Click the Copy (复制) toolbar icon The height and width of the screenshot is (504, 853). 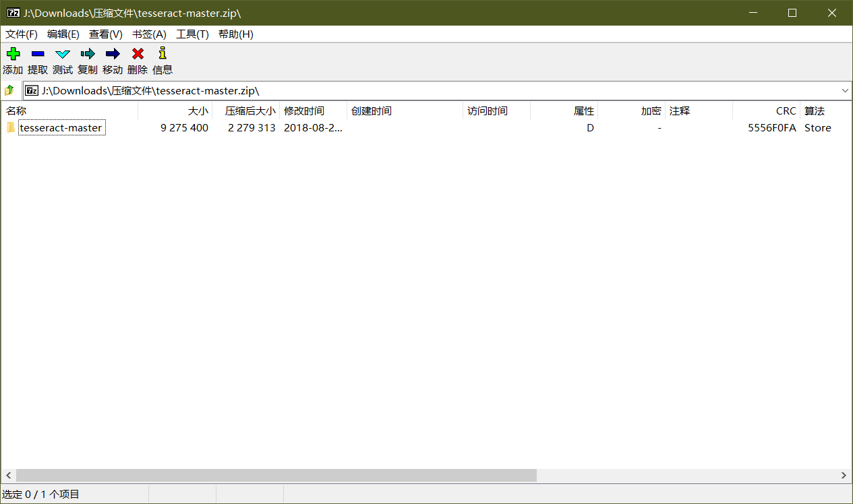click(88, 54)
